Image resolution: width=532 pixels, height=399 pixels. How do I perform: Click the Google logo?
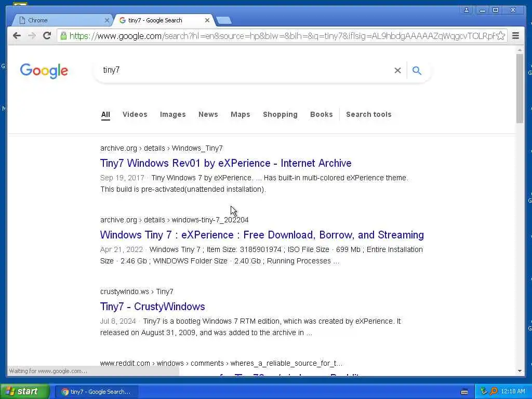[44, 71]
